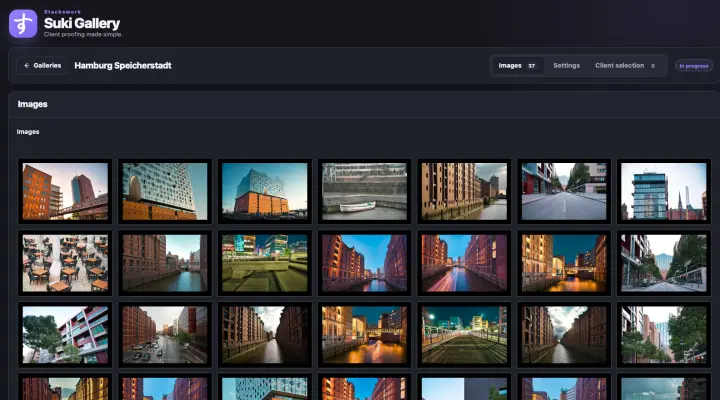Open the Images tab
The width and height of the screenshot is (720, 400).
tap(517, 66)
